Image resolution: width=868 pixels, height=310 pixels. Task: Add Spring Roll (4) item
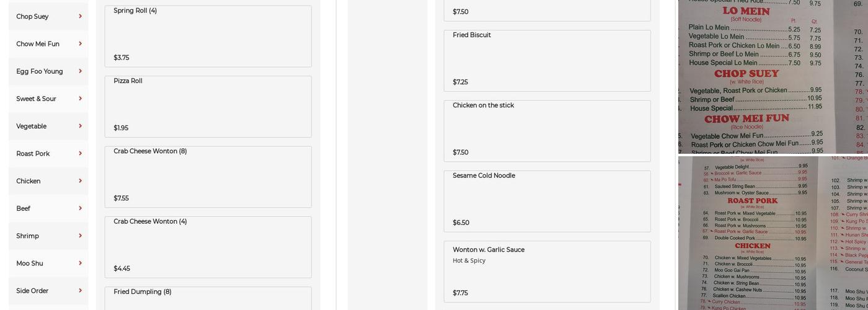tap(208, 36)
